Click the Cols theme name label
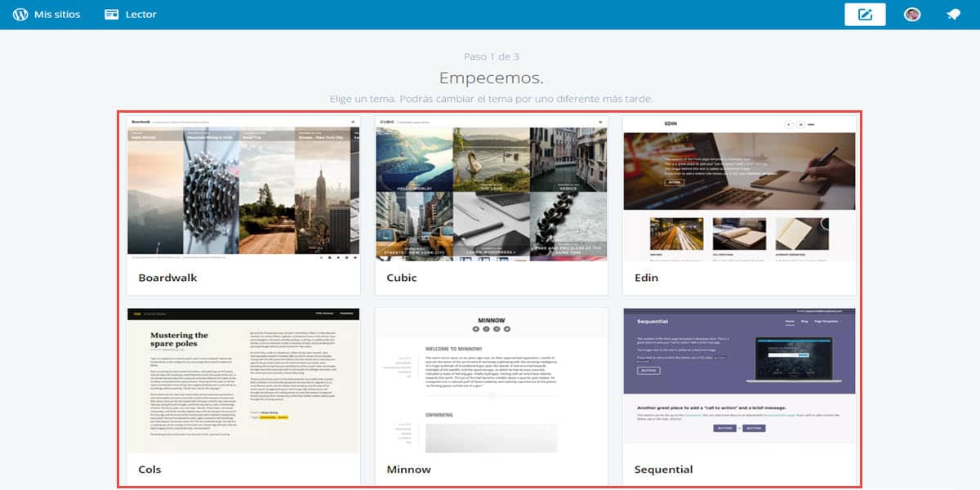Viewport: 980px width, 490px height. pos(149,470)
